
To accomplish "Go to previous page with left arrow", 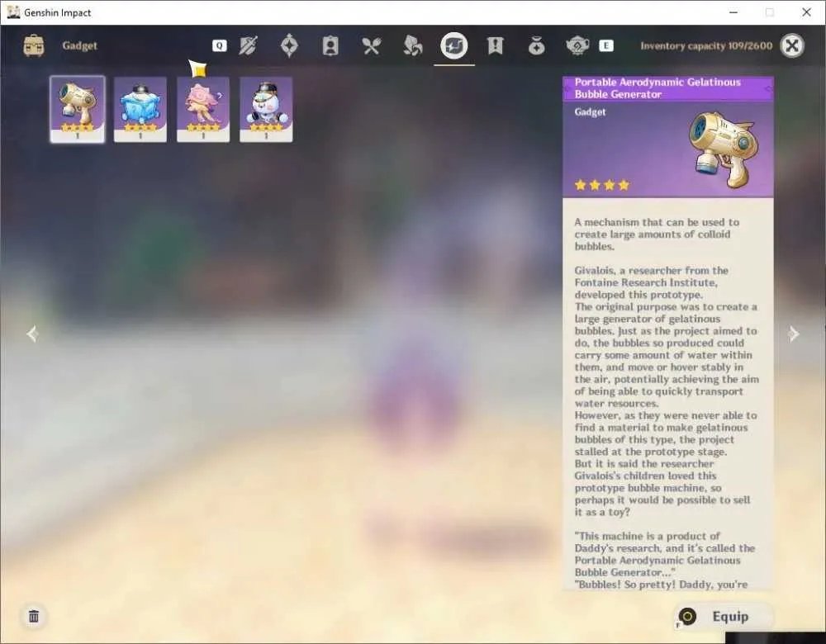I will (32, 334).
